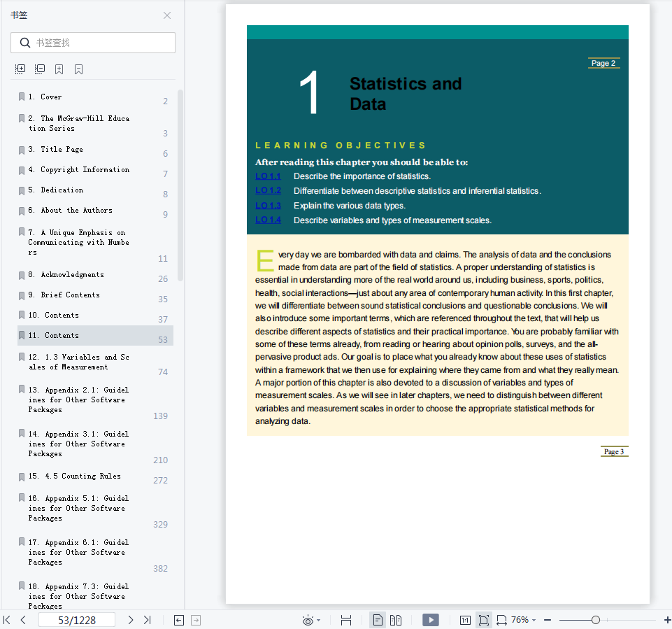672x629 pixels.
Task: Open '1.3 Variables and Scales of Measurement' bookmark
Action: tap(94, 362)
